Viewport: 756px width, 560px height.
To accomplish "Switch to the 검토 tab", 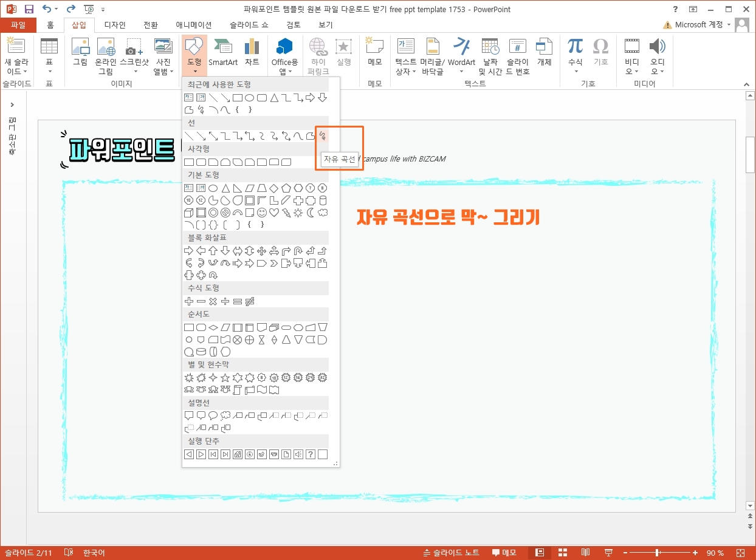I will (294, 25).
